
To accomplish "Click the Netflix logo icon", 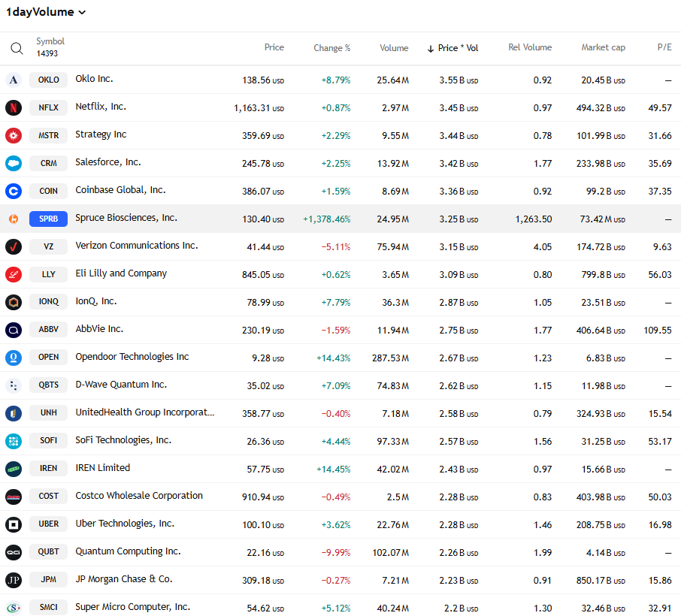I will [14, 107].
